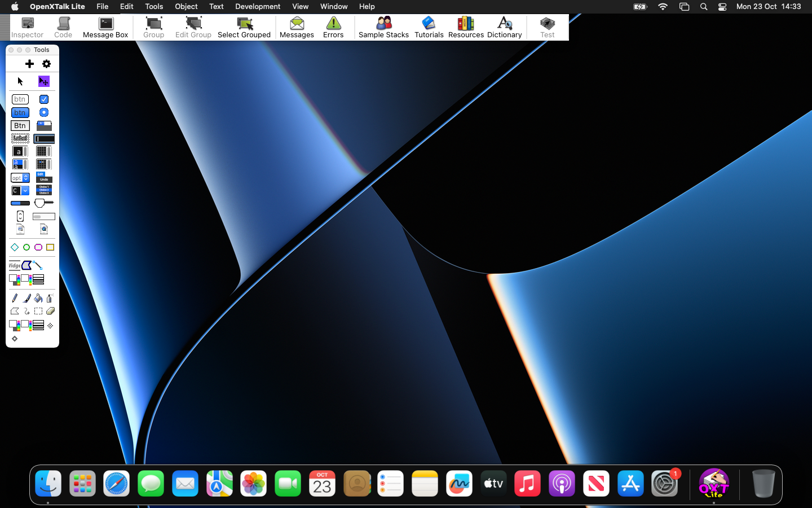The height and width of the screenshot is (508, 812).
Task: Choose the blue progress bar control
Action: [20, 203]
